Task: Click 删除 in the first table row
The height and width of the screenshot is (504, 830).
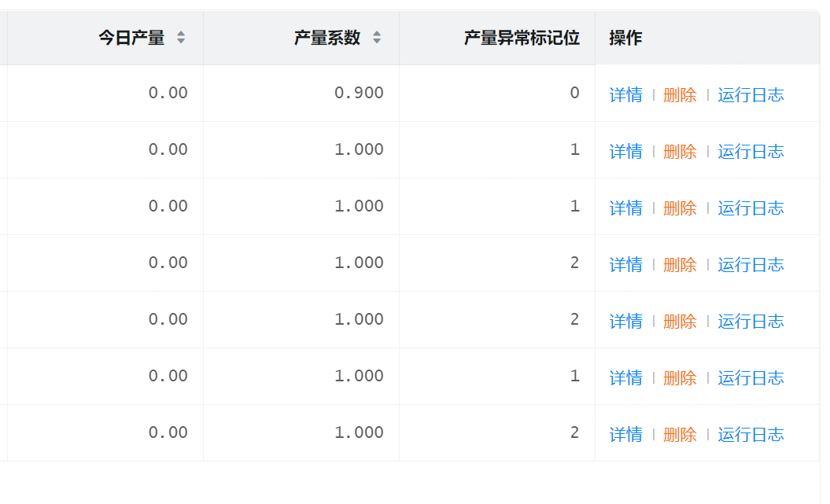Action: click(680, 95)
